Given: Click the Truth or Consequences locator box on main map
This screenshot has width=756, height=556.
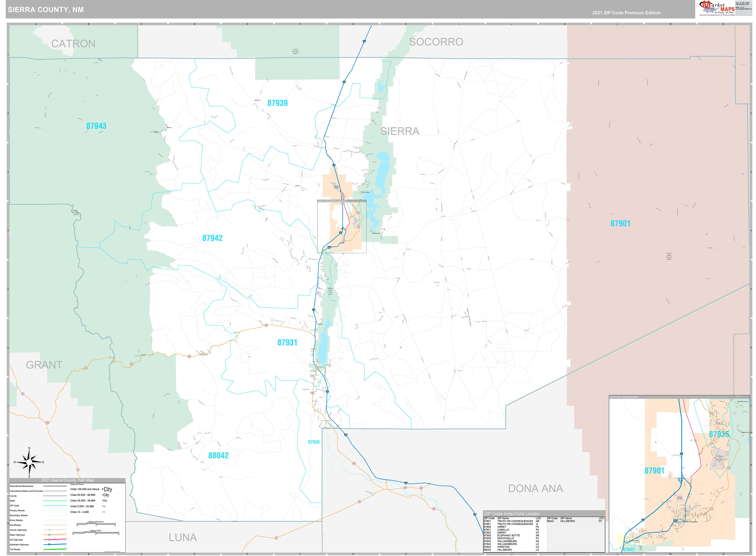Looking at the screenshot, I should click(x=342, y=226).
